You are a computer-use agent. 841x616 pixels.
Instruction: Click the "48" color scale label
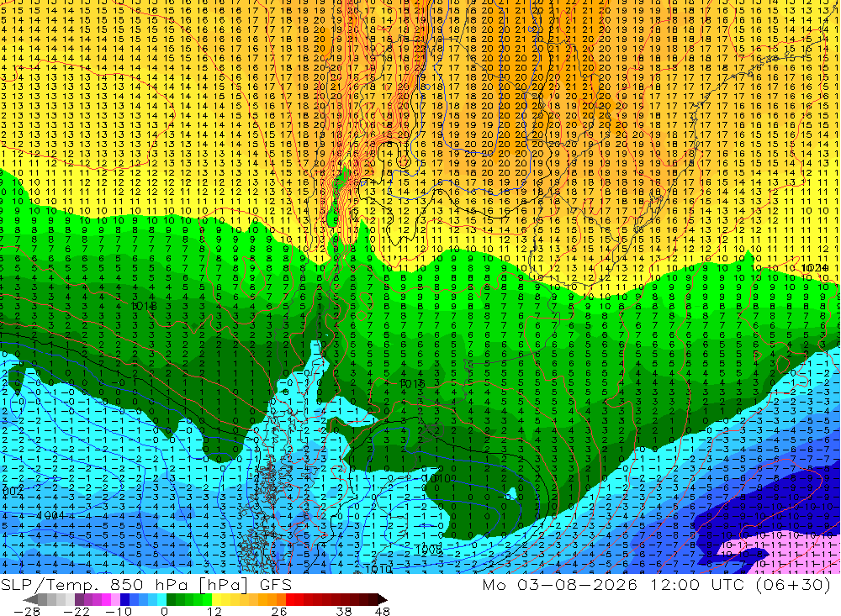(x=383, y=611)
